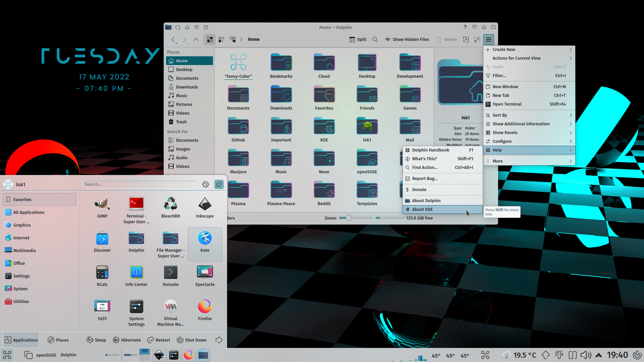Adjust the Dolphin zoom slider handle
The width and height of the screenshot is (644, 362).
349,218
